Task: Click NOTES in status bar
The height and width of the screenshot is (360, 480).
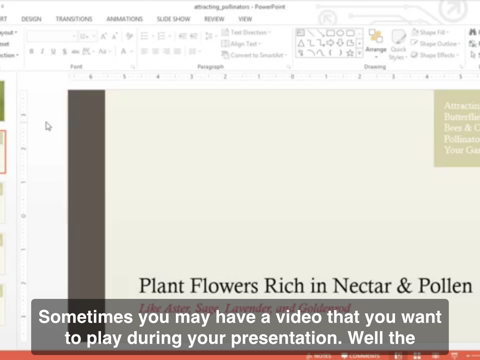Action: click(x=319, y=356)
